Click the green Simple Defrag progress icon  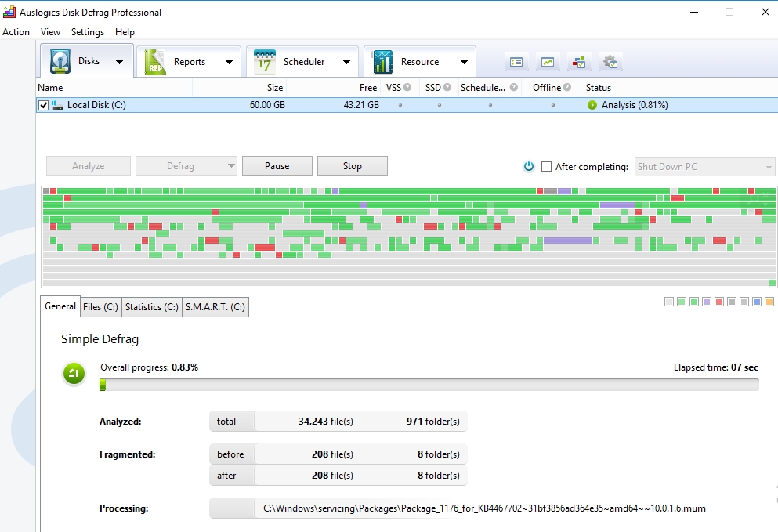pyautogui.click(x=74, y=373)
